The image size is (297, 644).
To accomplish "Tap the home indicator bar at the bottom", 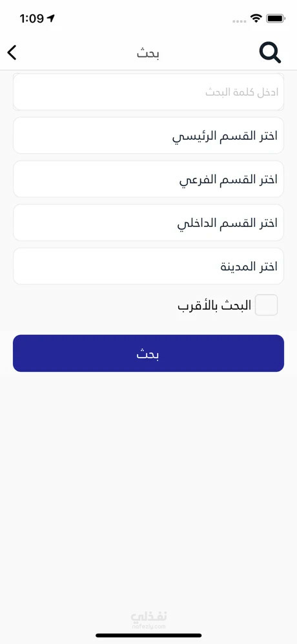I will click(148, 636).
